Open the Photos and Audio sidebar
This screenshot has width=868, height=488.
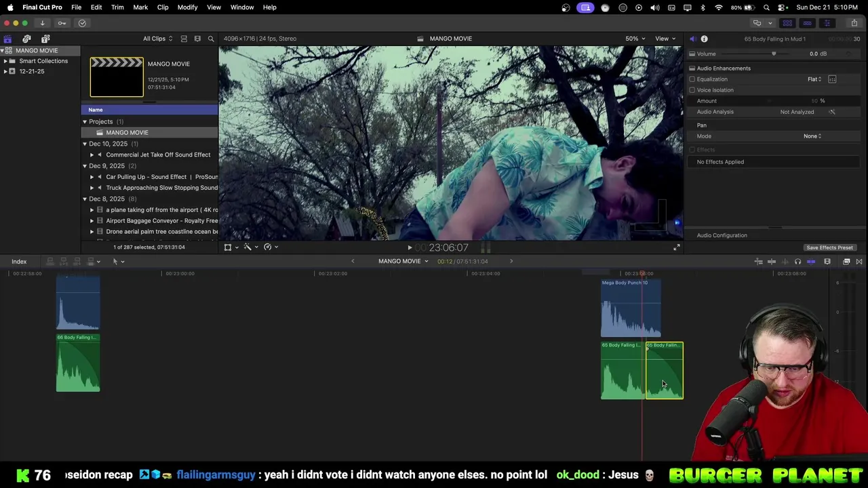tap(26, 39)
